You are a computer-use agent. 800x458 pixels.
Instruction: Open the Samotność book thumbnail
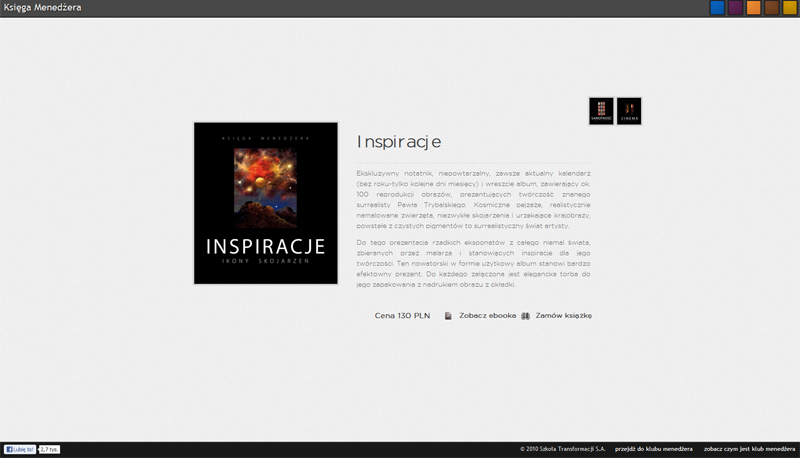click(x=601, y=111)
